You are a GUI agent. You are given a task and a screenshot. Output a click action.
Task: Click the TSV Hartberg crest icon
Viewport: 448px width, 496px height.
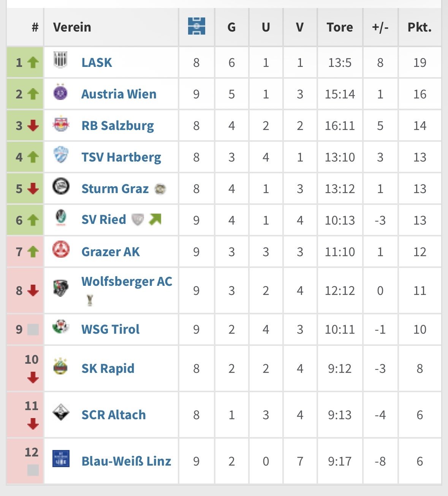tap(61, 156)
